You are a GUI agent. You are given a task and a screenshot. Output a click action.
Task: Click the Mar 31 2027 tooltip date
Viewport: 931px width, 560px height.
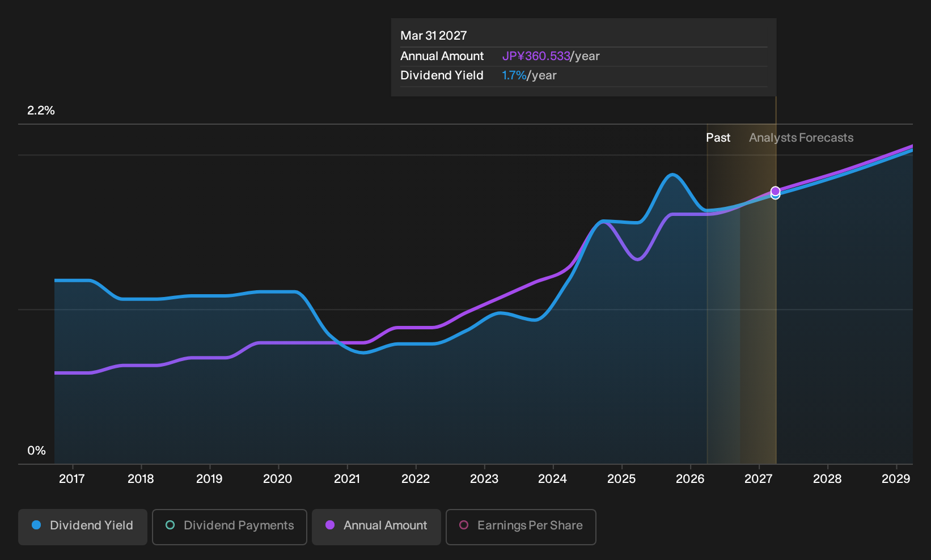(434, 36)
